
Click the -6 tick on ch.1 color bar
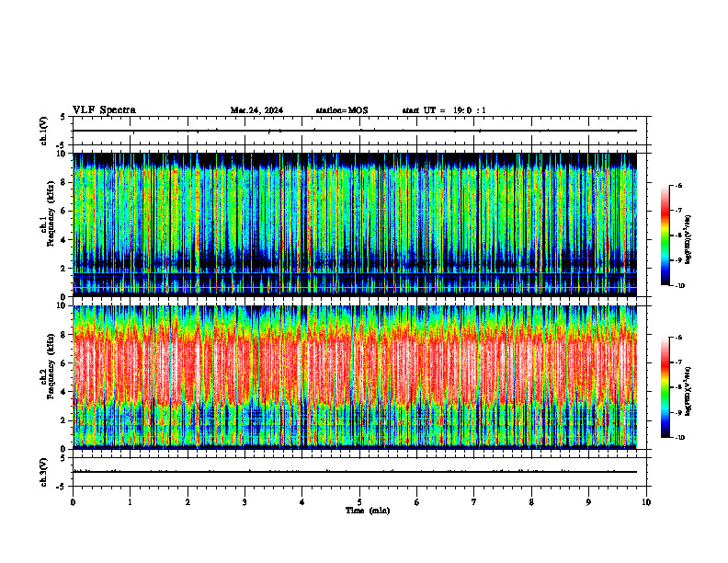click(678, 185)
